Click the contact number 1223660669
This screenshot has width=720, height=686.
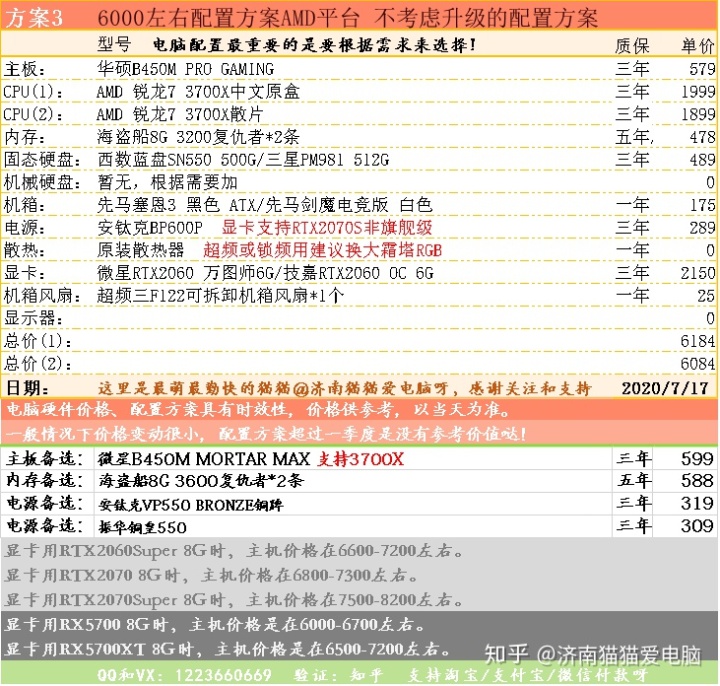pyautogui.click(x=223, y=675)
